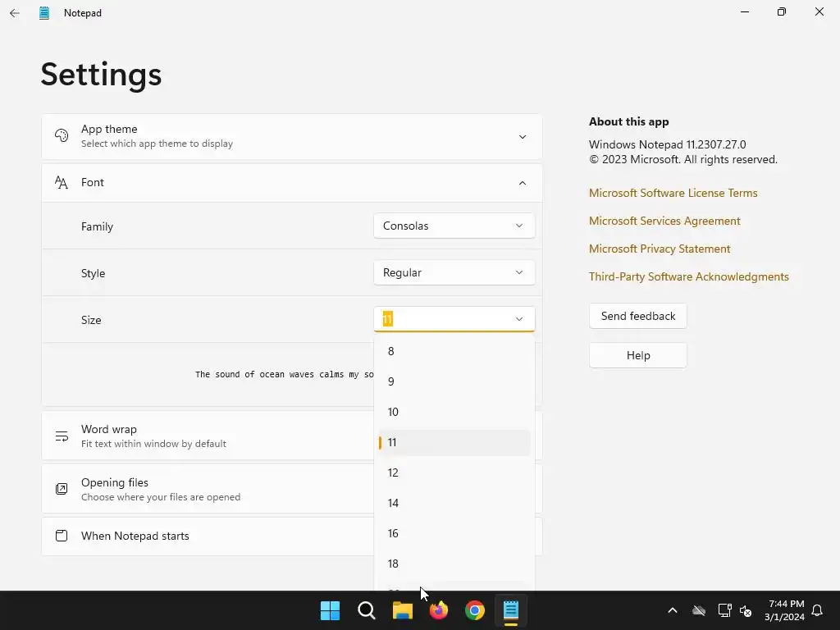Select font size 14
The height and width of the screenshot is (630, 840).
click(454, 503)
